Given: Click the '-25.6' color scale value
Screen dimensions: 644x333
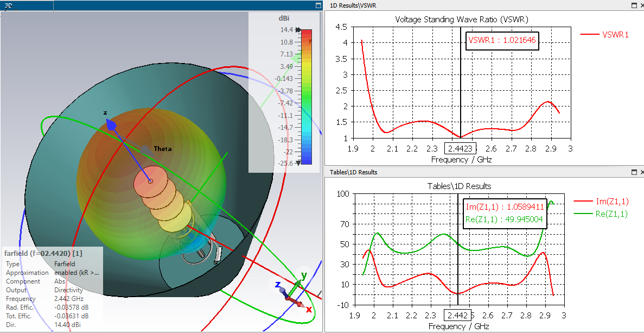Looking at the screenshot, I should [x=285, y=163].
